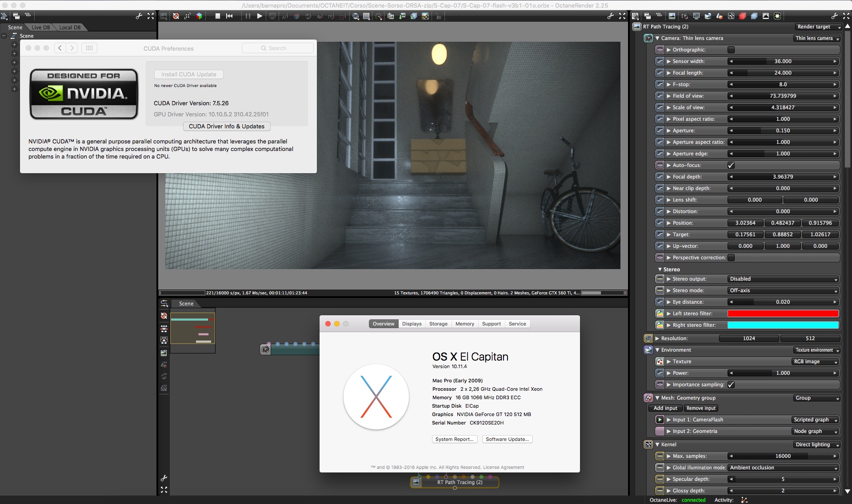Open the Memory tab in About This Mac
Image resolution: width=852 pixels, height=504 pixels.
coord(465,324)
